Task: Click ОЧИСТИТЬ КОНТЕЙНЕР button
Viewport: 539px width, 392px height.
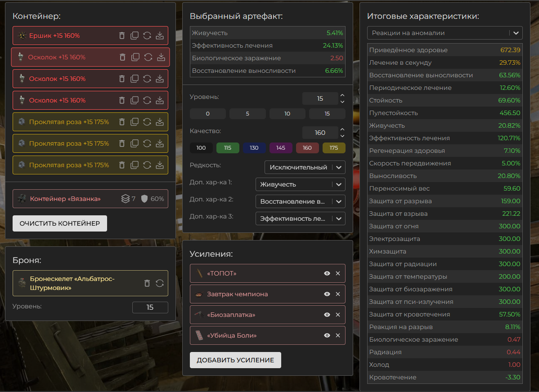Action: (x=60, y=223)
